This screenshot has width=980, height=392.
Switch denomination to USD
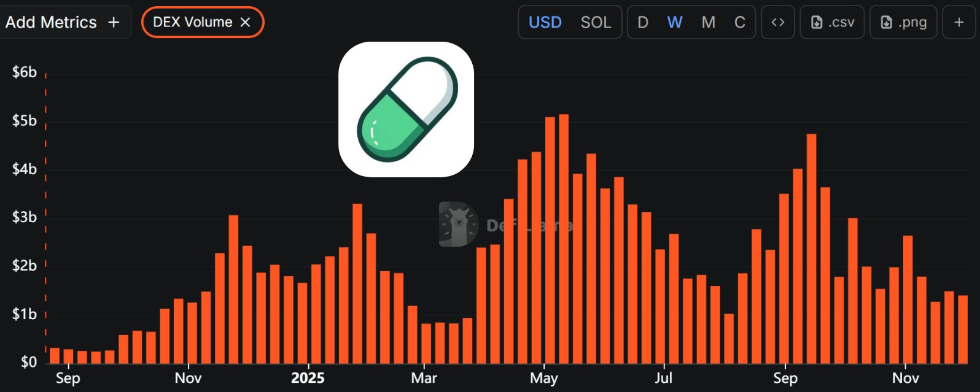tap(545, 23)
